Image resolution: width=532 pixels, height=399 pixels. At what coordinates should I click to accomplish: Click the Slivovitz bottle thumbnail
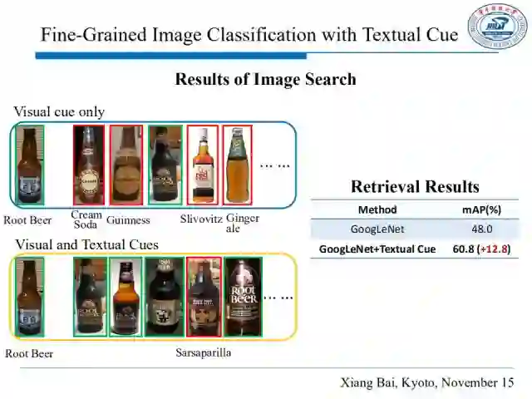(202, 165)
